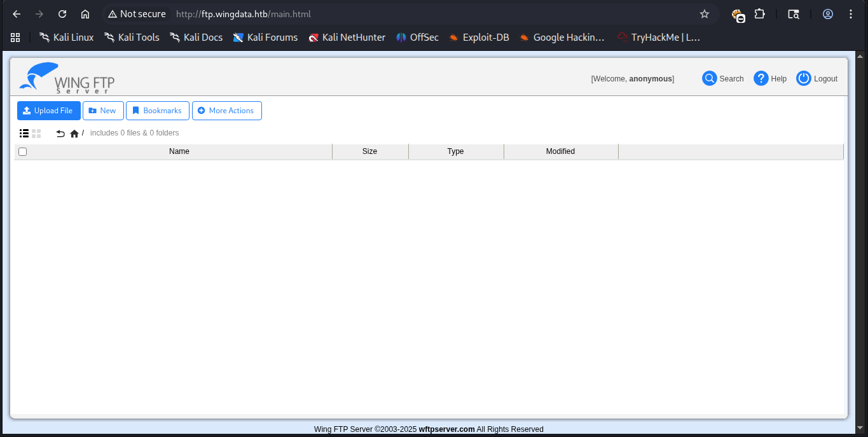Sort by the Type column header
868x437 pixels.
pyautogui.click(x=456, y=151)
